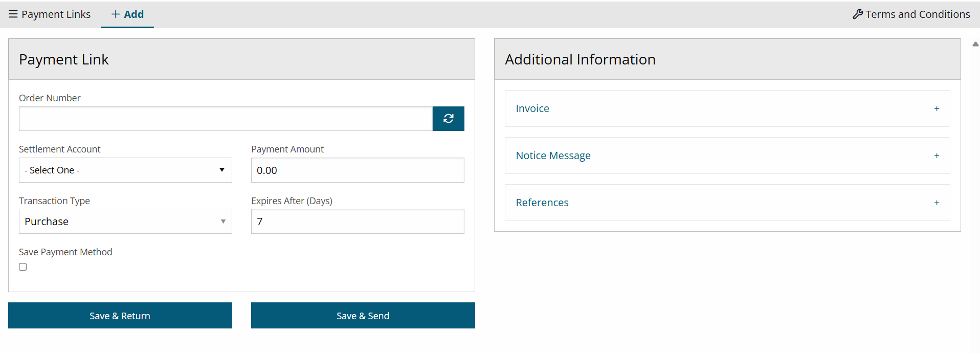This screenshot has width=980, height=353.
Task: Expand the Notice Message section
Action: tap(553, 156)
